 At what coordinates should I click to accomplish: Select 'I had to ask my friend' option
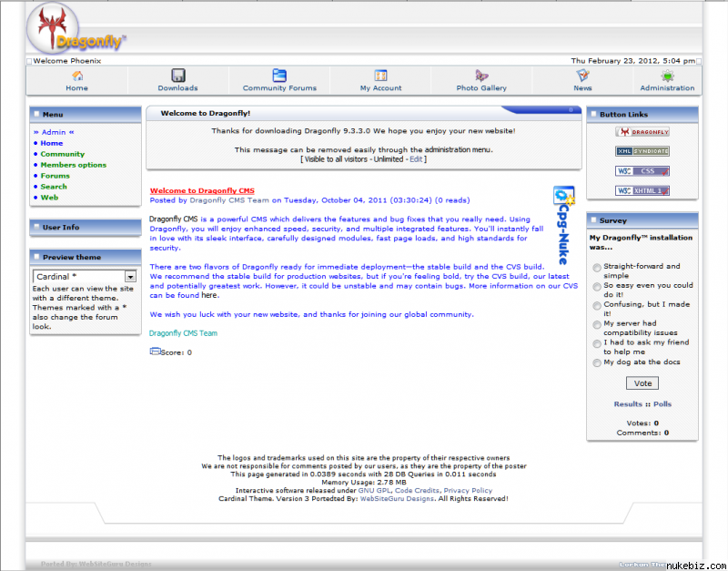[597, 344]
